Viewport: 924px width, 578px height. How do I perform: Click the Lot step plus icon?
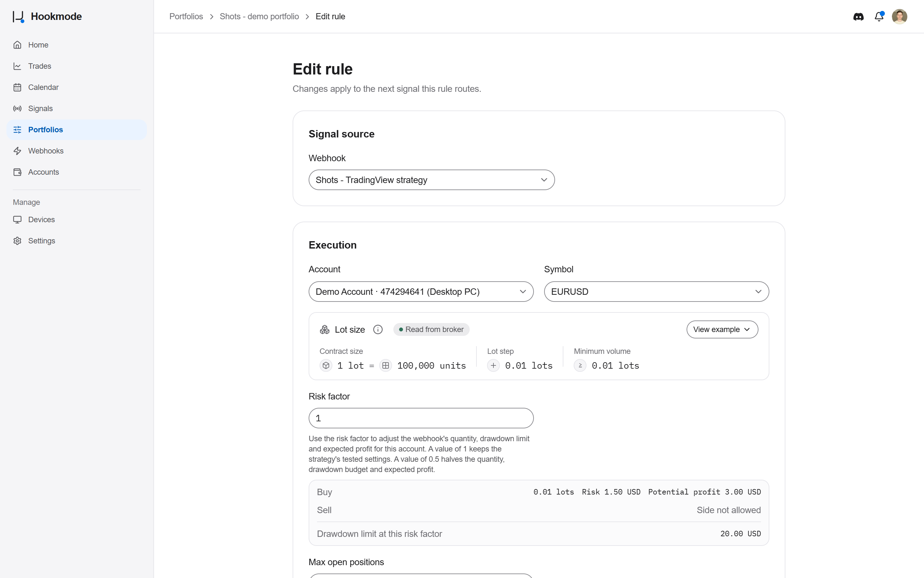point(493,365)
